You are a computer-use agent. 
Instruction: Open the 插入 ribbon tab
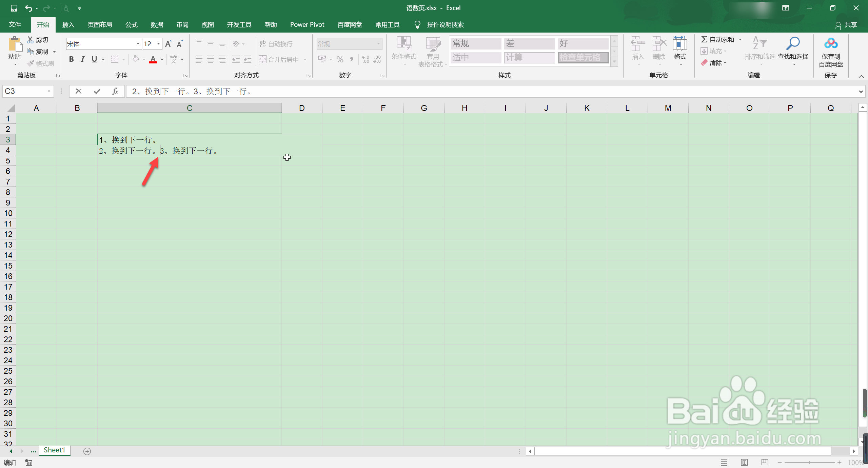click(x=68, y=25)
